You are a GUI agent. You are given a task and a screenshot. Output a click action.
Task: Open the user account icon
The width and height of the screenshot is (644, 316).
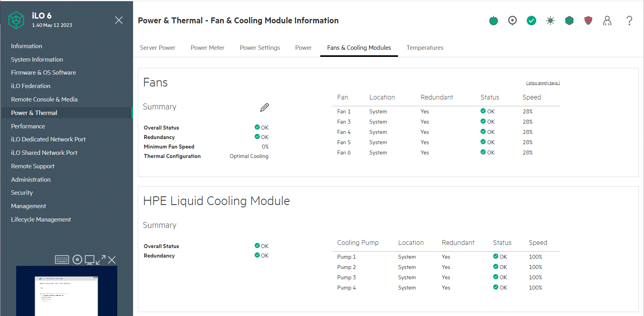pyautogui.click(x=607, y=21)
